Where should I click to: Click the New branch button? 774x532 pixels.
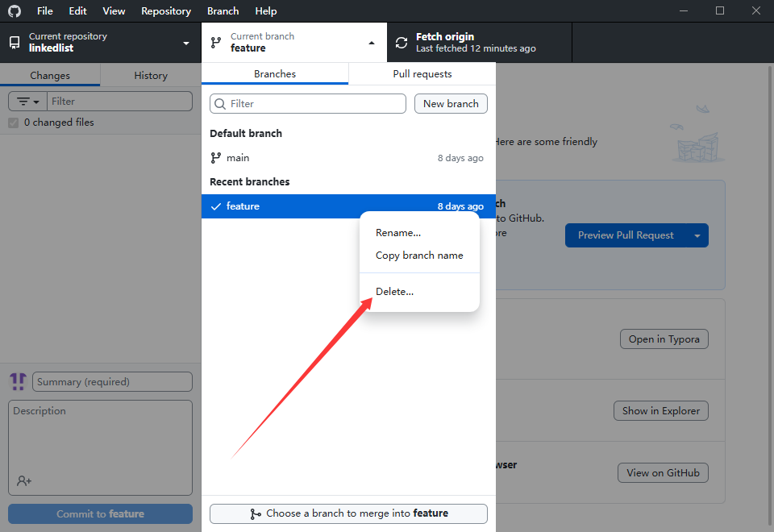451,104
